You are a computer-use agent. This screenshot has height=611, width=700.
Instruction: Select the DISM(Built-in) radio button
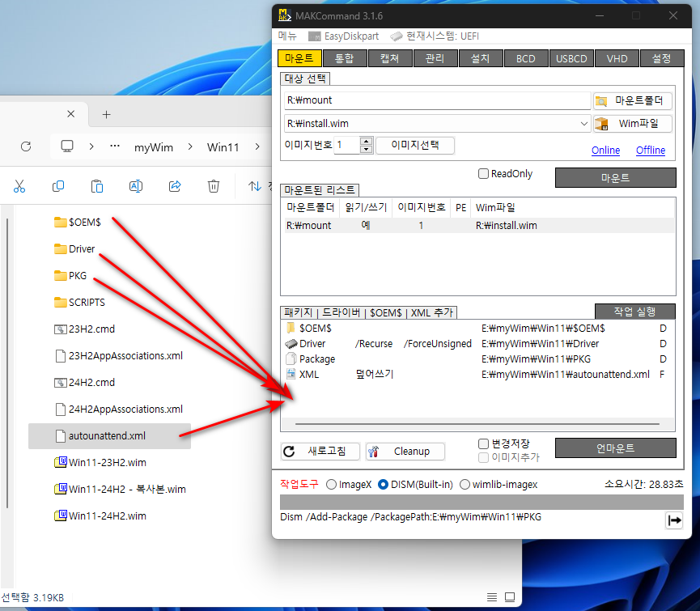[x=383, y=484]
